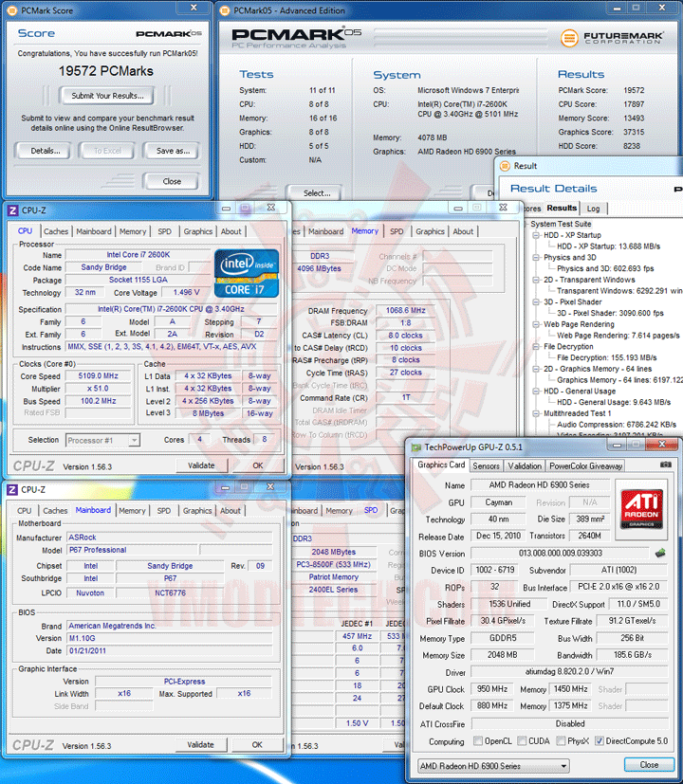Select the 'HDD - XP Startup: 13.688 MB/s' result row
Screen dimensions: 683x784
point(608,246)
